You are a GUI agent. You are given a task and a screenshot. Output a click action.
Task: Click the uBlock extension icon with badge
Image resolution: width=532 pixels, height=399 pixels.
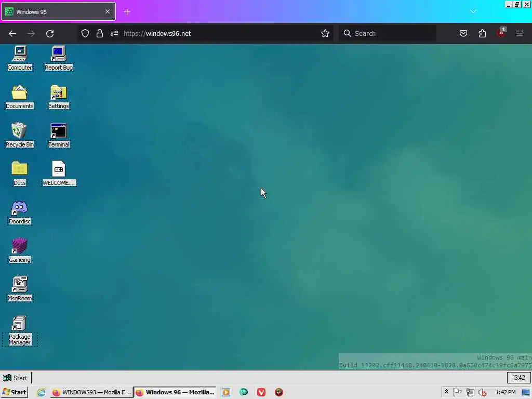coord(501,33)
